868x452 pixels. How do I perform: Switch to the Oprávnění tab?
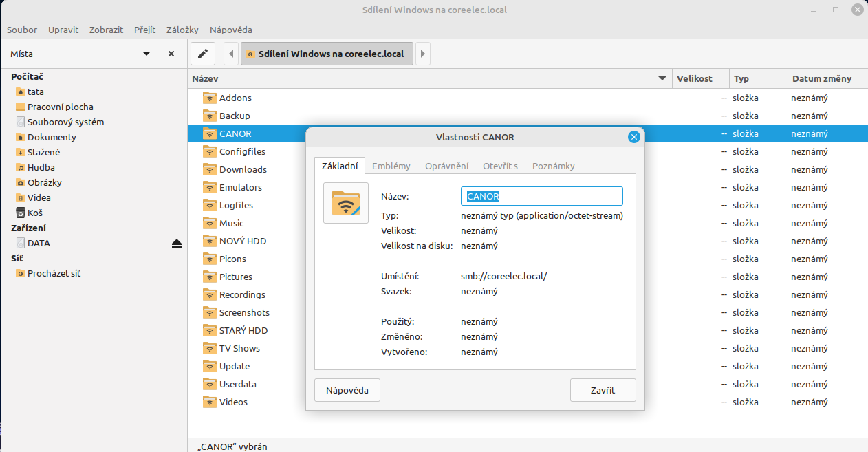pyautogui.click(x=446, y=166)
